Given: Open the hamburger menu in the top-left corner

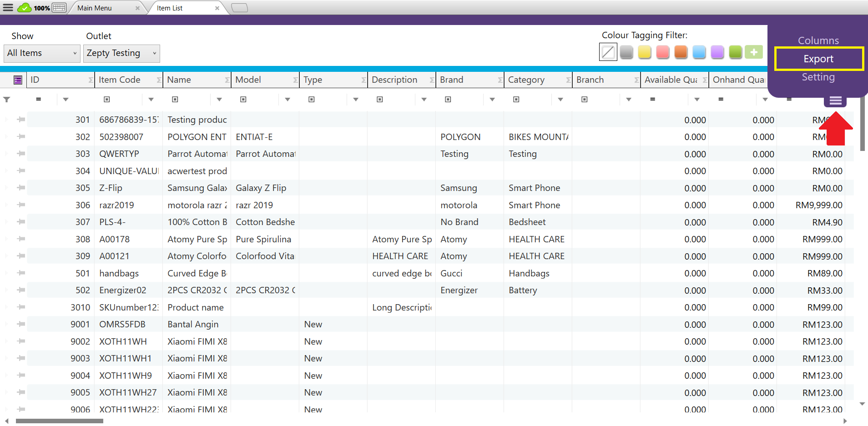Looking at the screenshot, I should (x=8, y=8).
